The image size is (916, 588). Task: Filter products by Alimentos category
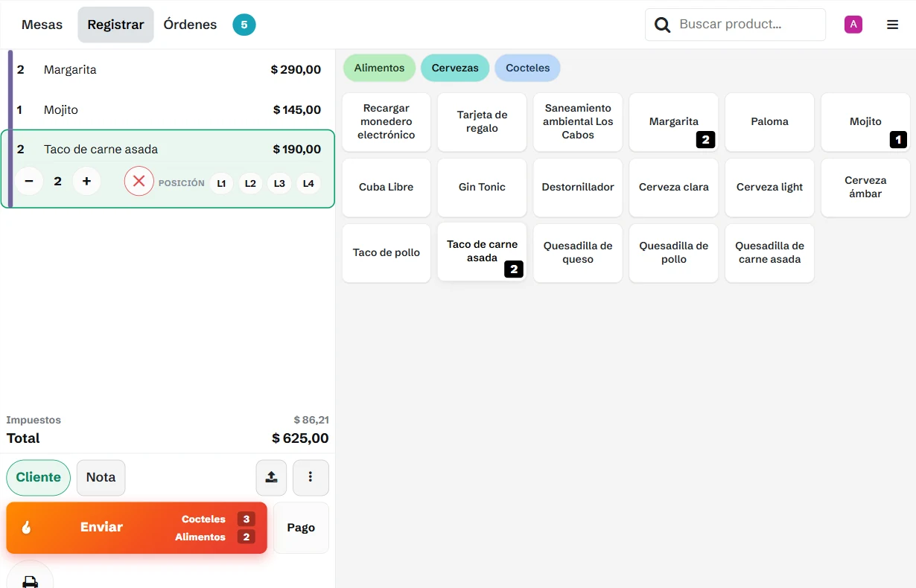pyautogui.click(x=379, y=68)
